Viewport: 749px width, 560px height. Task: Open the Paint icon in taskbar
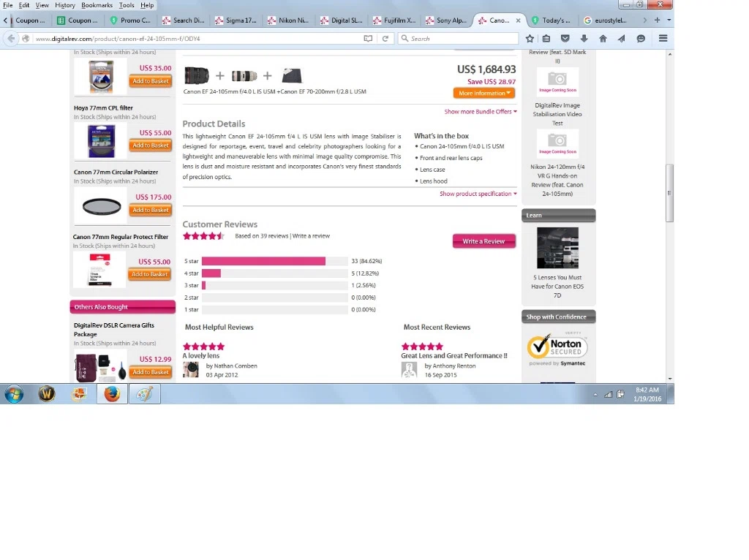click(x=145, y=394)
